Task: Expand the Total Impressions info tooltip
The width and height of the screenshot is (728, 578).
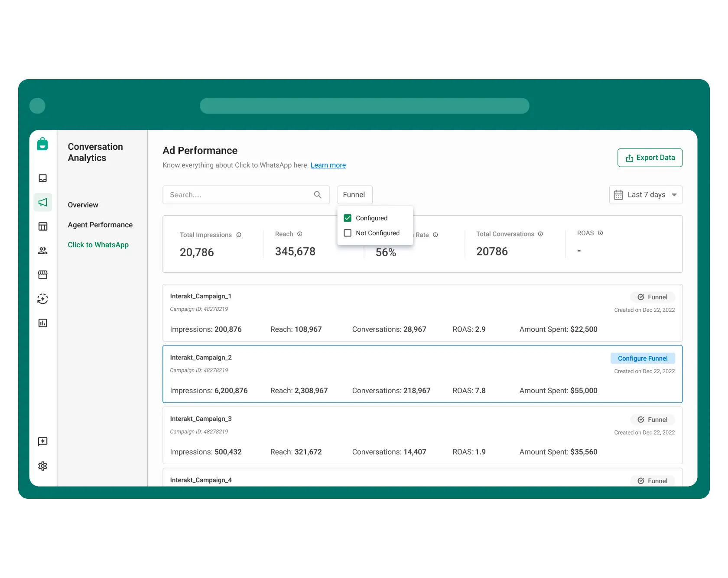Action: coord(239,235)
